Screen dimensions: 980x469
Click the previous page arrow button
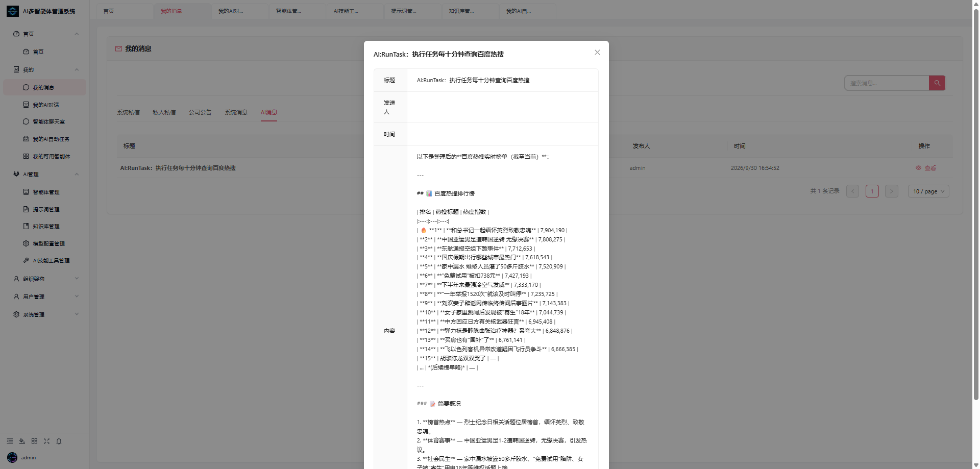tap(852, 191)
